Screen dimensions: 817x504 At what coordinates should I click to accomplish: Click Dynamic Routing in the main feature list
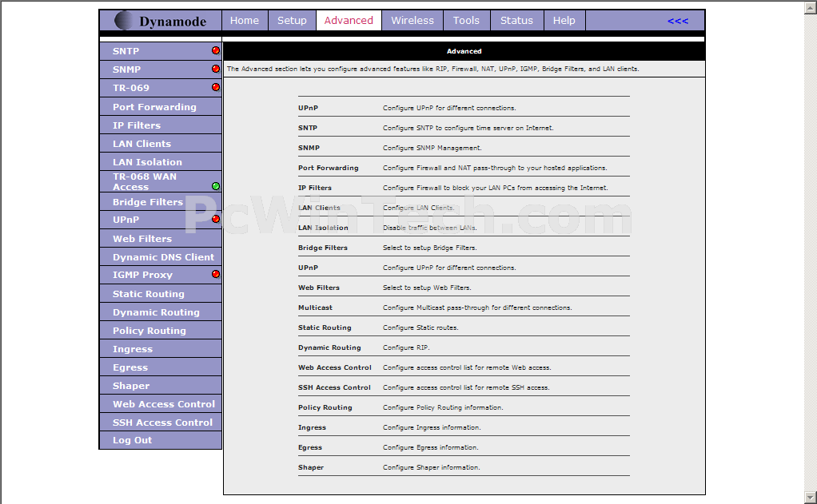(329, 347)
